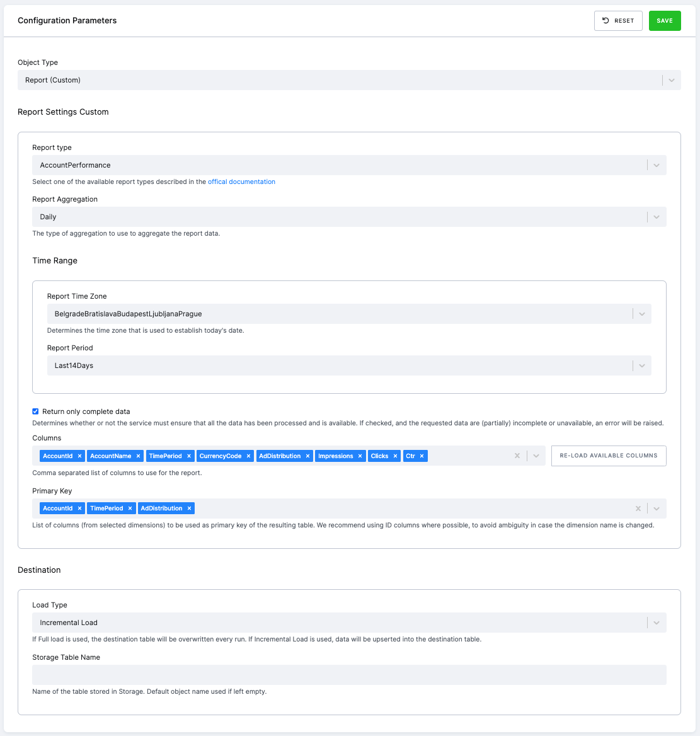The height and width of the screenshot is (736, 700).
Task: Open the Load Type dropdown
Action: coord(349,623)
